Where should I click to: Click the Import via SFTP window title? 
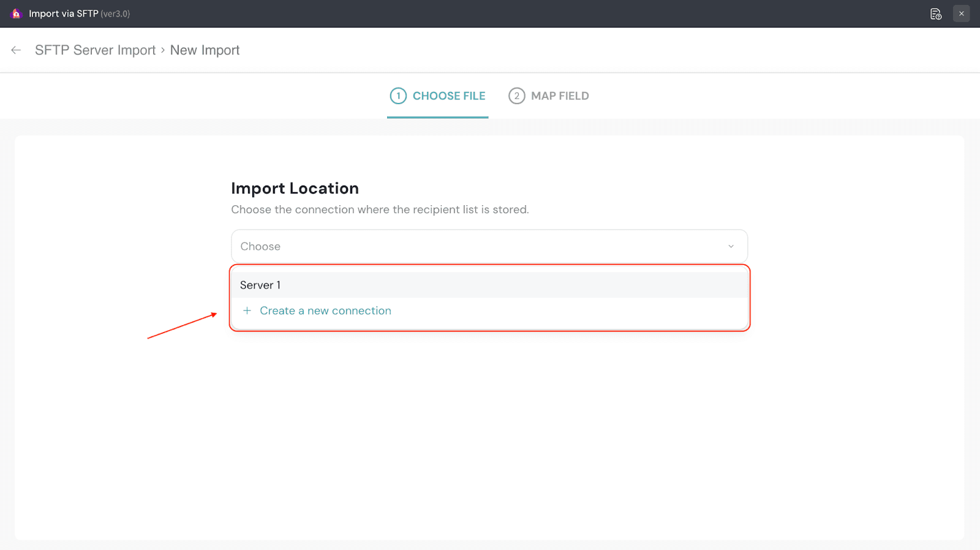tap(63, 13)
